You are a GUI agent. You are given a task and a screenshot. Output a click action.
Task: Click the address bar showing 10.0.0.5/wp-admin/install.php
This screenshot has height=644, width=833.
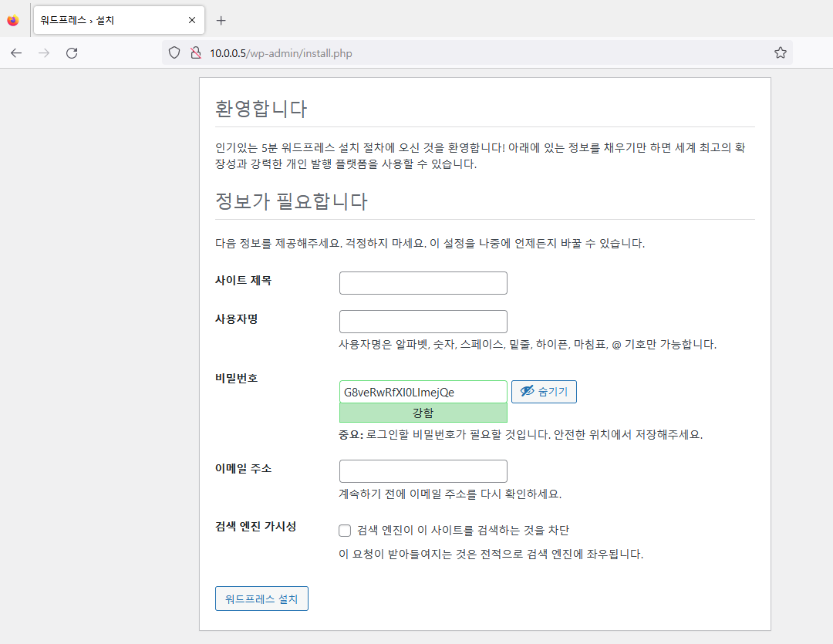(x=477, y=53)
